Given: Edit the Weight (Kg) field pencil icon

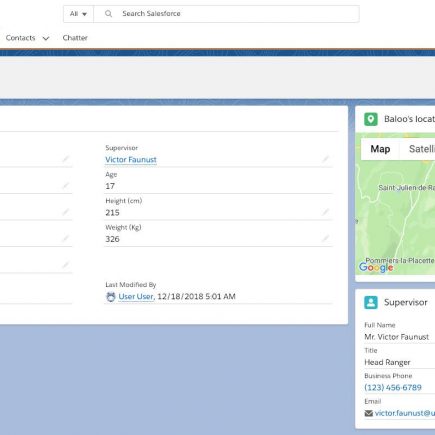Looking at the screenshot, I should click(325, 238).
